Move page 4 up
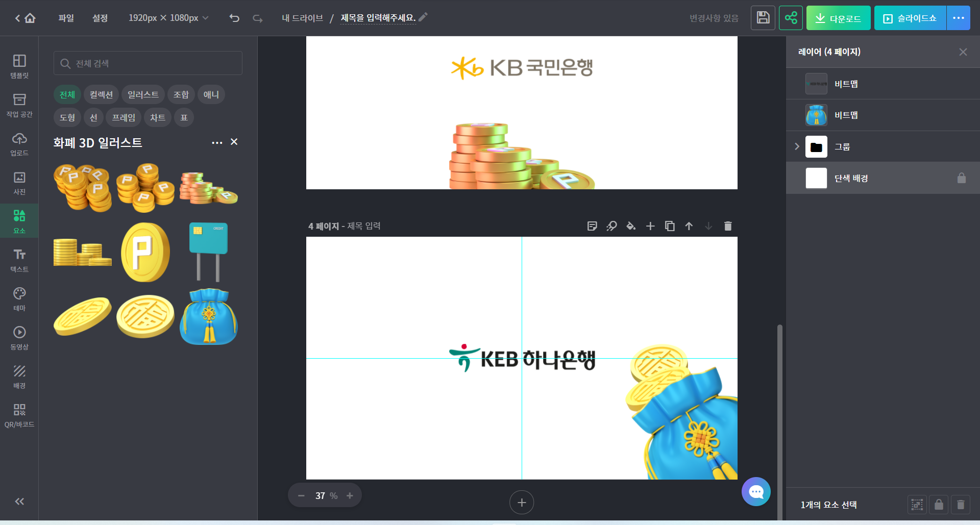The image size is (980, 525). [689, 226]
